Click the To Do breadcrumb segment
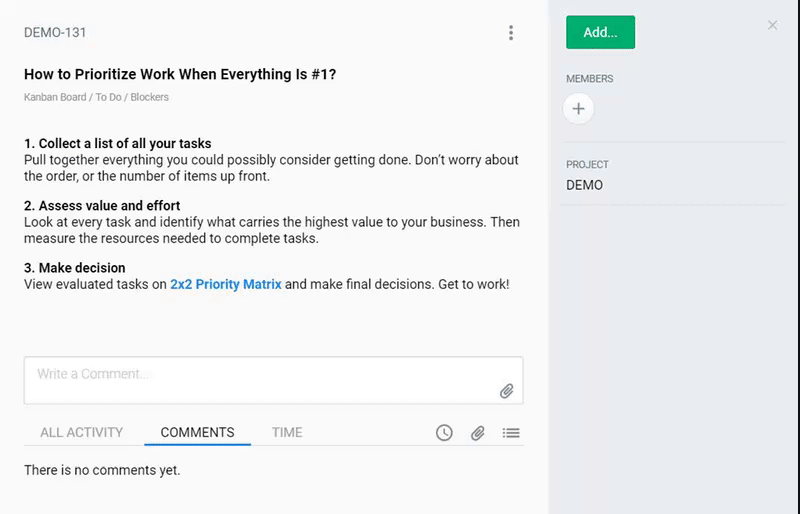 (x=107, y=97)
